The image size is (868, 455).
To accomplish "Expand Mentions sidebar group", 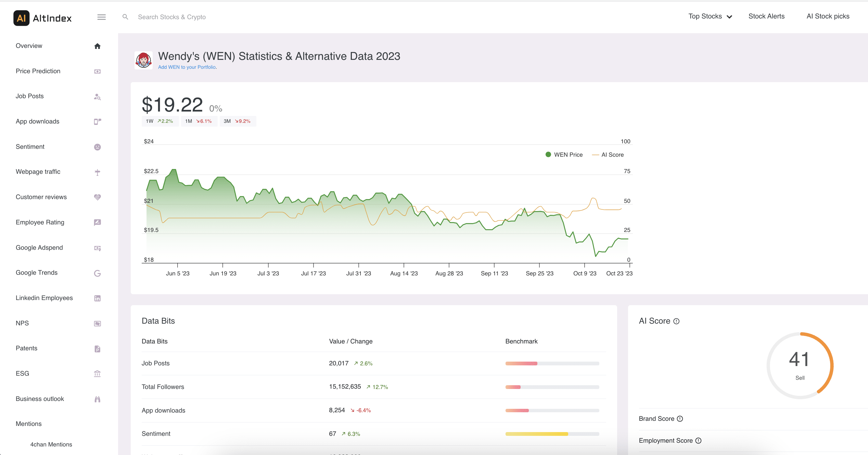I will coord(29,424).
